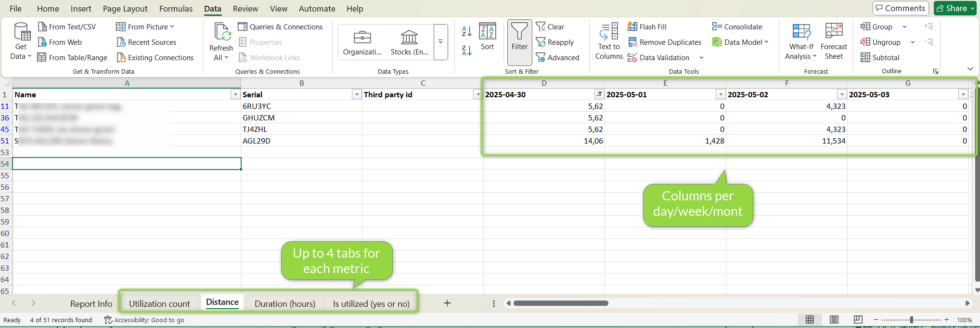Screen dimensions: 980x328
Task: Sort ascending A to Z
Action: point(466,32)
